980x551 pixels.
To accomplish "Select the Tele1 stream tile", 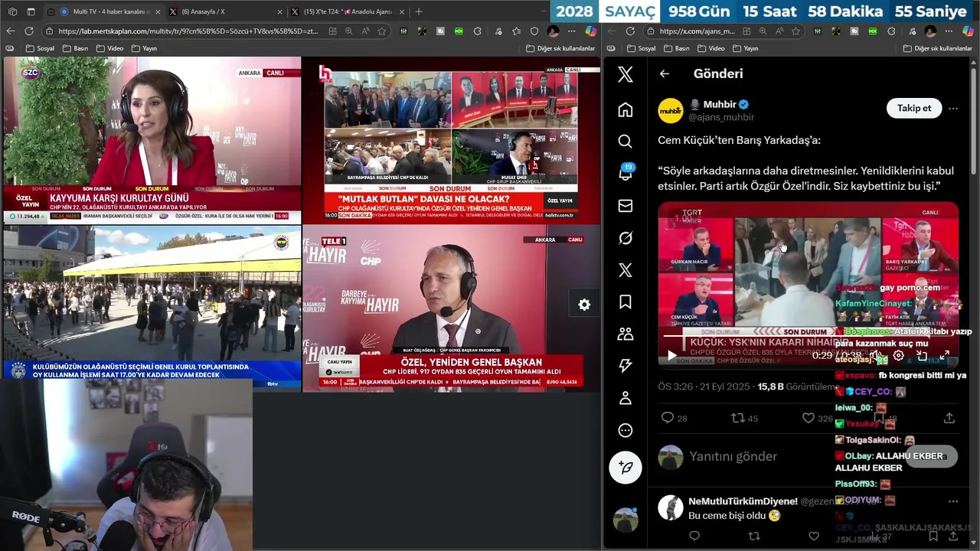I will [452, 308].
